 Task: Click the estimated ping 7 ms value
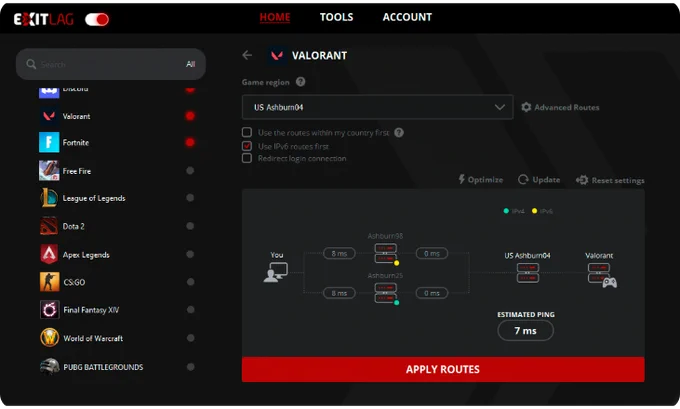coord(526,330)
